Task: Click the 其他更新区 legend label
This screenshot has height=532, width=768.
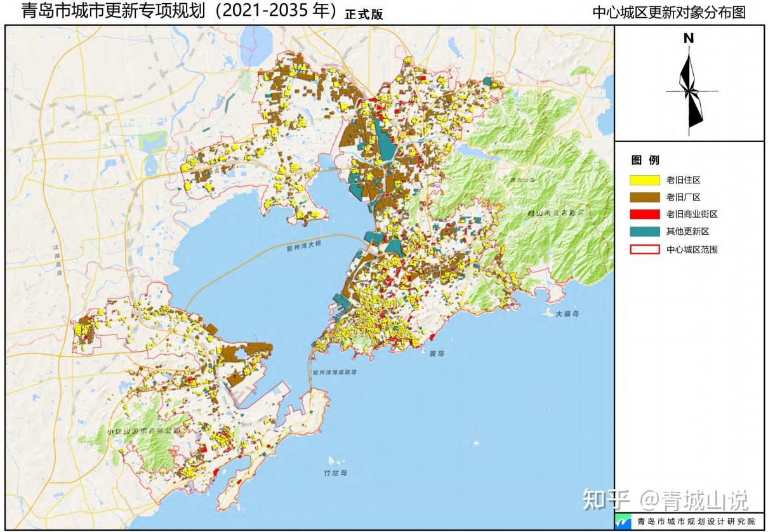Action: click(688, 232)
